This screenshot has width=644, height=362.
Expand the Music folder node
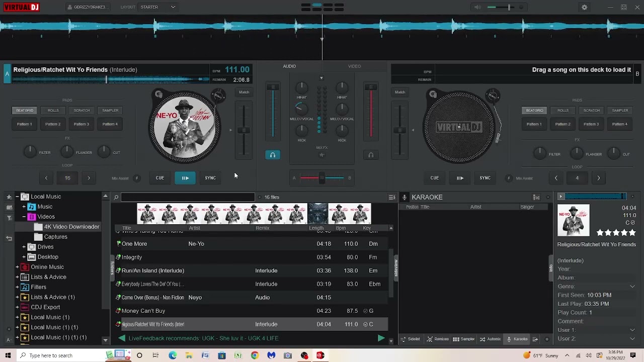(x=24, y=207)
